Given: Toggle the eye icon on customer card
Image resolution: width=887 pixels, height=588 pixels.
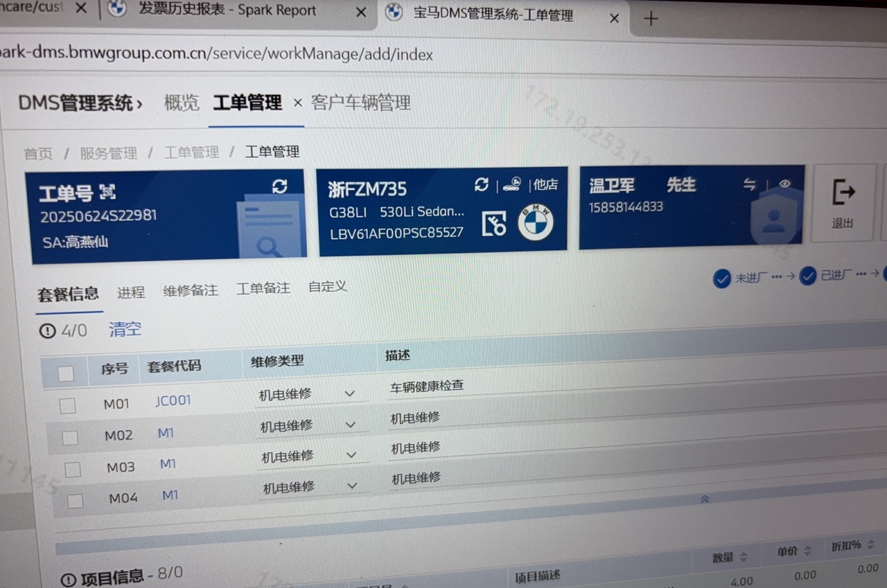Looking at the screenshot, I should 784,184.
